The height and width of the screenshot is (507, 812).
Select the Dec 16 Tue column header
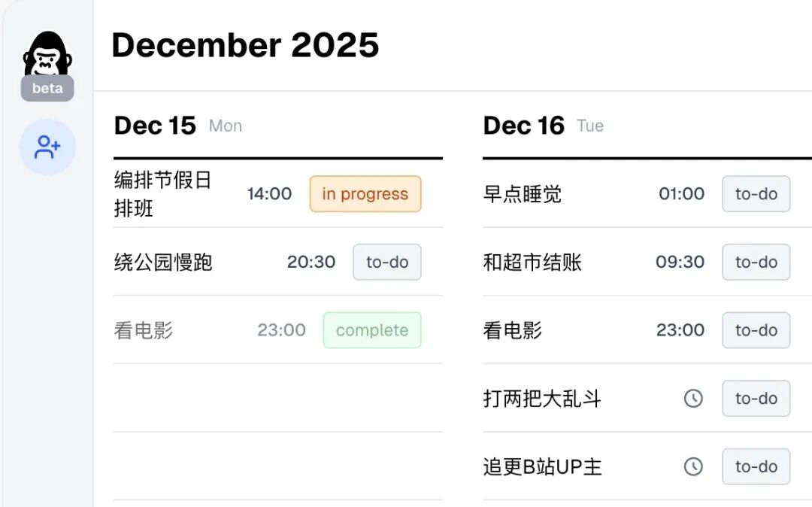pos(524,126)
